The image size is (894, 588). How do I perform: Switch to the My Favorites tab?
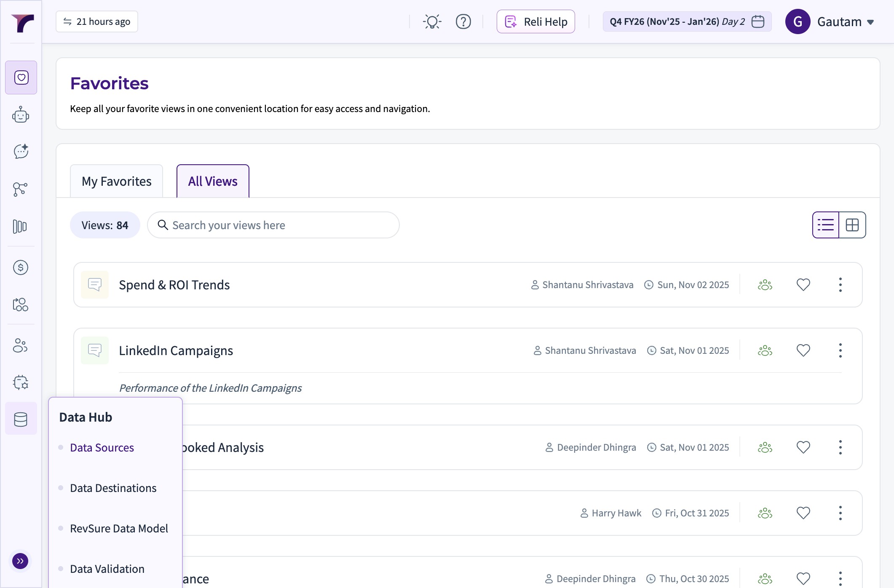[x=116, y=181]
